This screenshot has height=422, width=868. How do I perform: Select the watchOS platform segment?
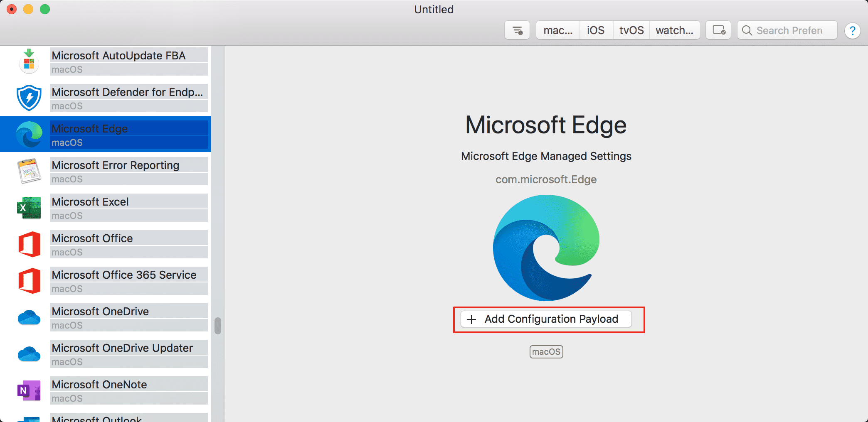click(x=674, y=30)
